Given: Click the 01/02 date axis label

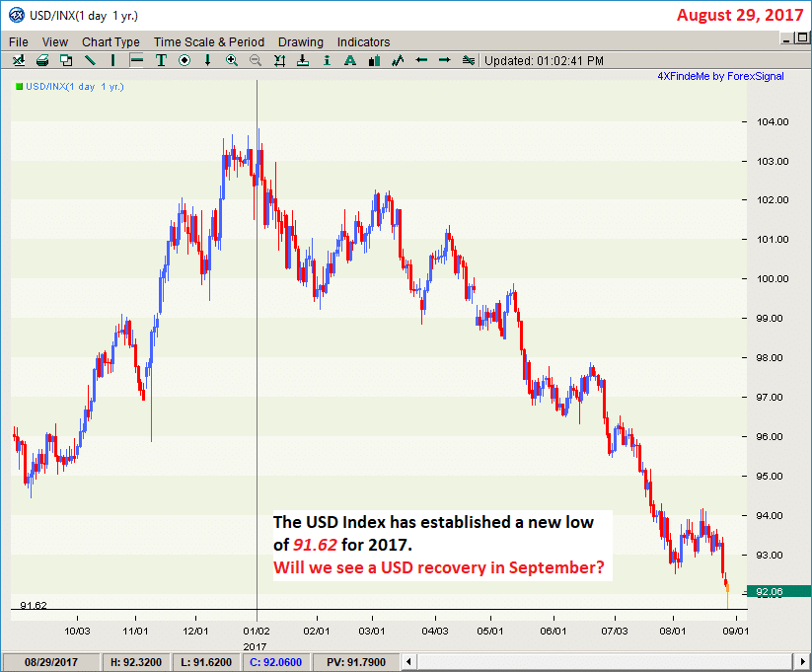Looking at the screenshot, I should 257,632.
